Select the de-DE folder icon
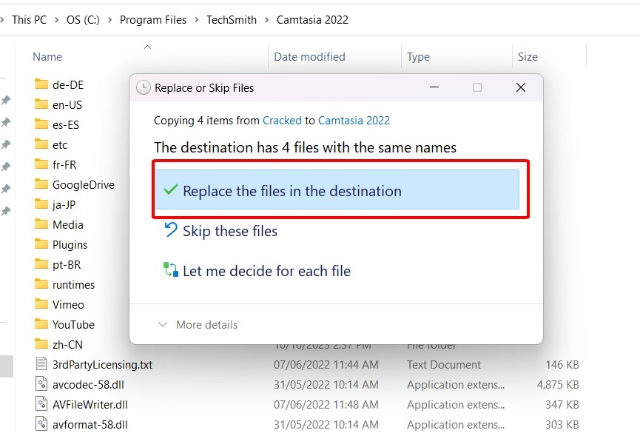Image resolution: width=640 pixels, height=433 pixels. coord(41,84)
